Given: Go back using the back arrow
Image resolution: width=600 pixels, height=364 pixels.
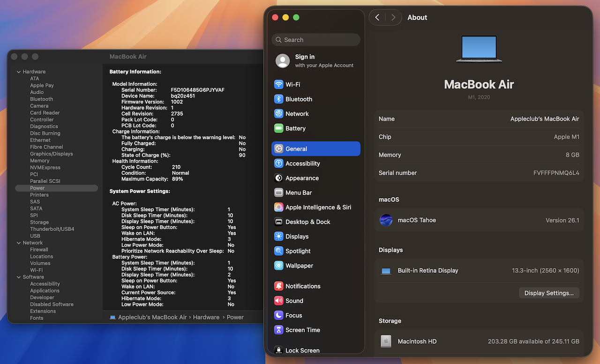Looking at the screenshot, I should 377,17.
